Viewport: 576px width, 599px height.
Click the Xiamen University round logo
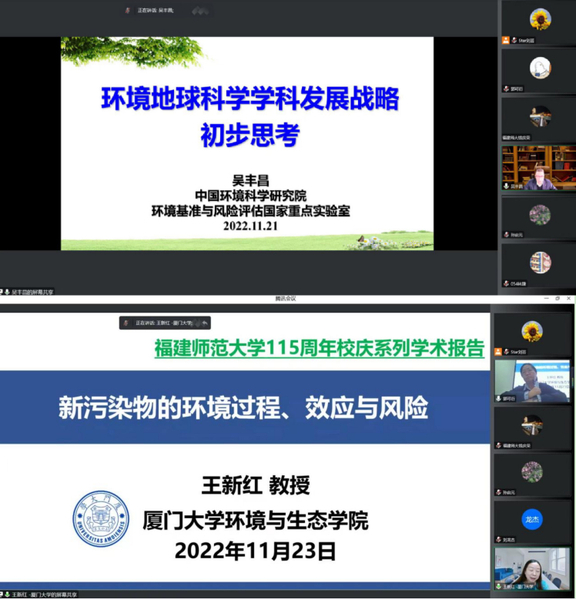[101, 519]
